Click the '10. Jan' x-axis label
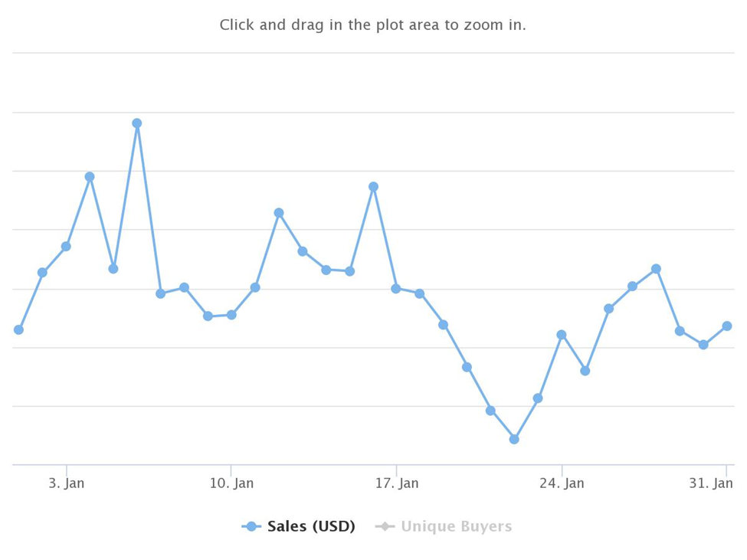Image resolution: width=747 pixels, height=560 pixels. [x=231, y=483]
